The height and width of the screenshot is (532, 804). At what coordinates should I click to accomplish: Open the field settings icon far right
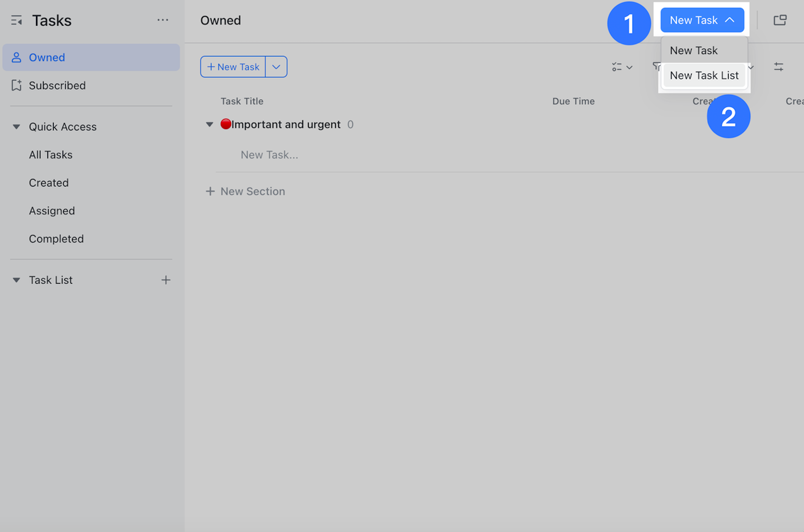[779, 66]
